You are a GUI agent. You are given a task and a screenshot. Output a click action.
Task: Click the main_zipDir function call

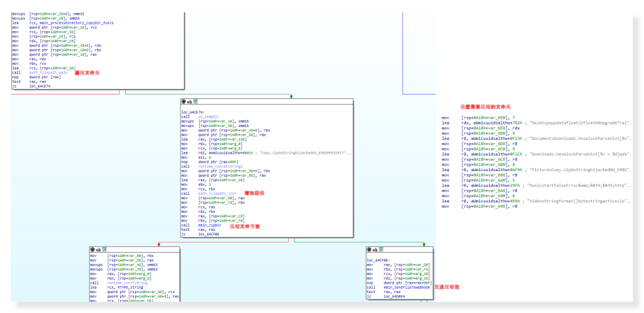coord(210,224)
